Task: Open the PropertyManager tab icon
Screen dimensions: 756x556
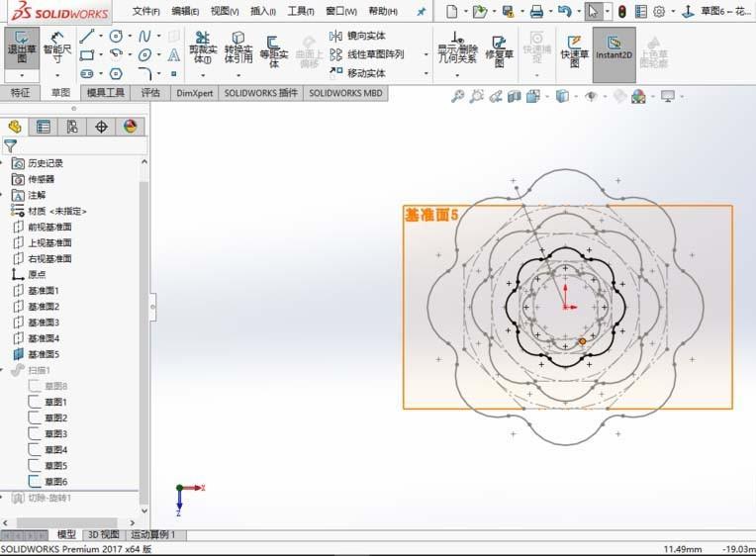Action: click(x=44, y=127)
